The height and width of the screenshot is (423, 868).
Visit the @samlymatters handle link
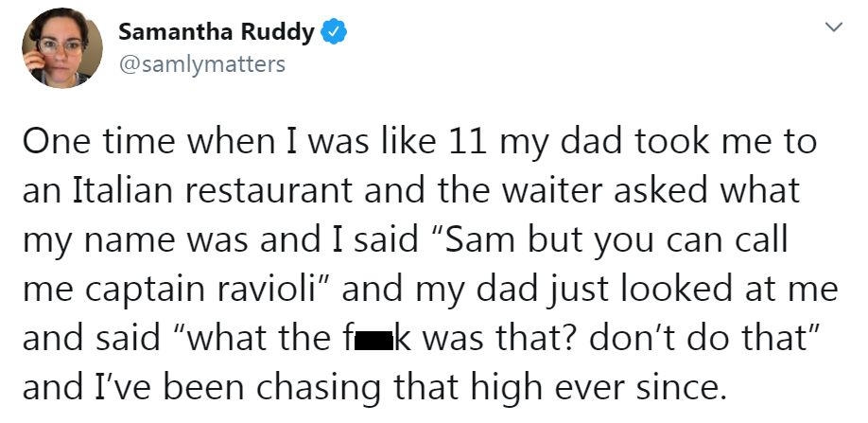(202, 64)
